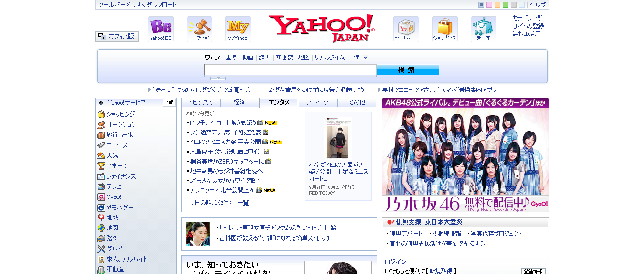
Task: Switch to the エンタメ news tab
Action: [279, 103]
